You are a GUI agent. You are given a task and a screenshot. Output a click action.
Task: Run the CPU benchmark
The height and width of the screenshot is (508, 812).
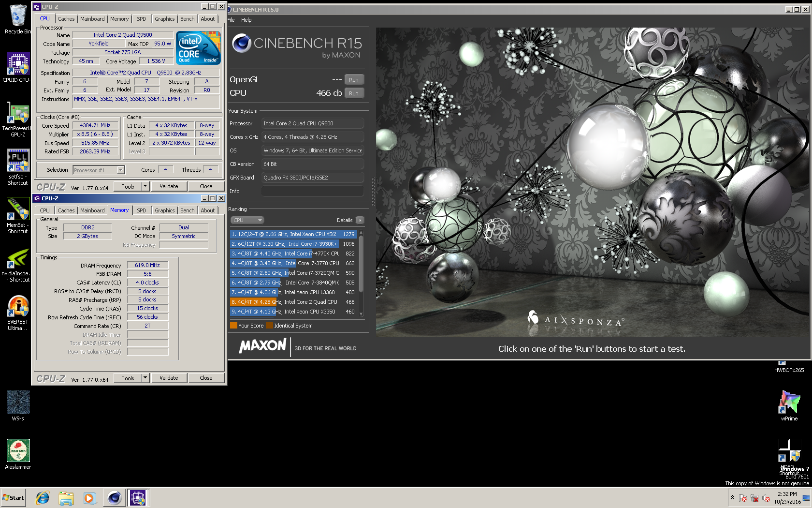[x=354, y=93]
